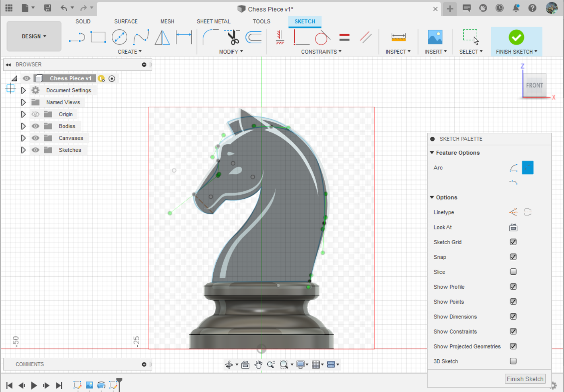
Task: Click the Look At icon in palette
Action: click(x=513, y=227)
